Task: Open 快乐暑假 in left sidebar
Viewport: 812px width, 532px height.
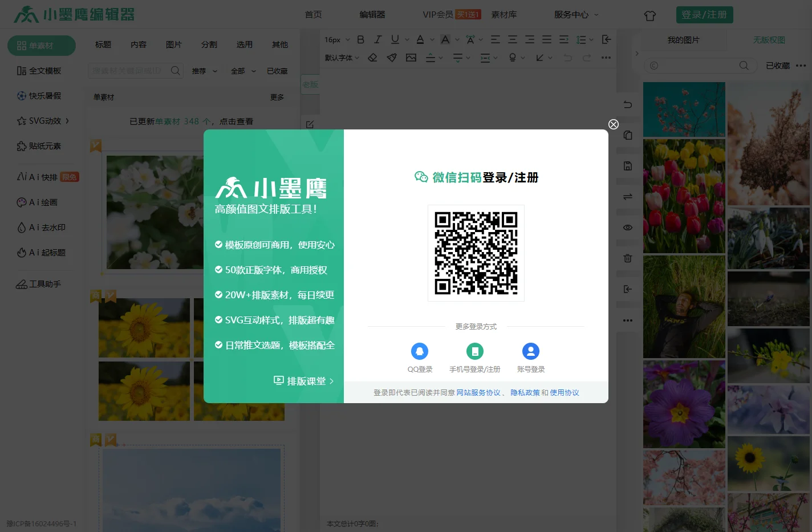Action: pos(39,96)
